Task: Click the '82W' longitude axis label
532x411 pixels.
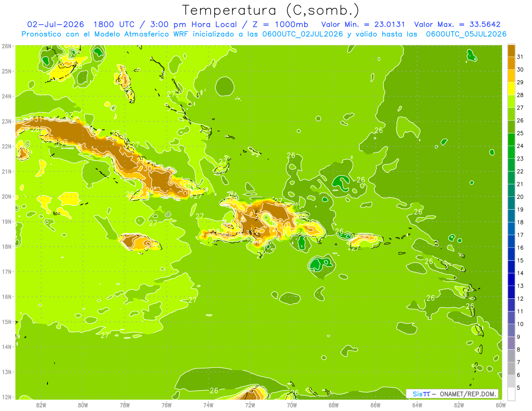Action: (41, 405)
